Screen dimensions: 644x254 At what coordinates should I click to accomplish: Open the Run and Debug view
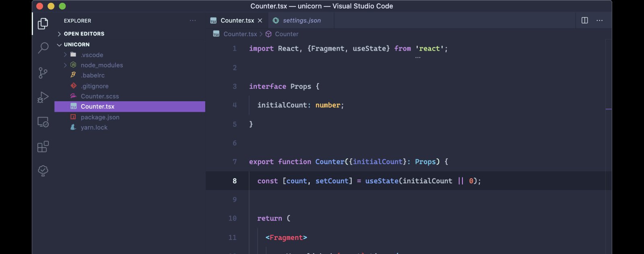tap(43, 97)
